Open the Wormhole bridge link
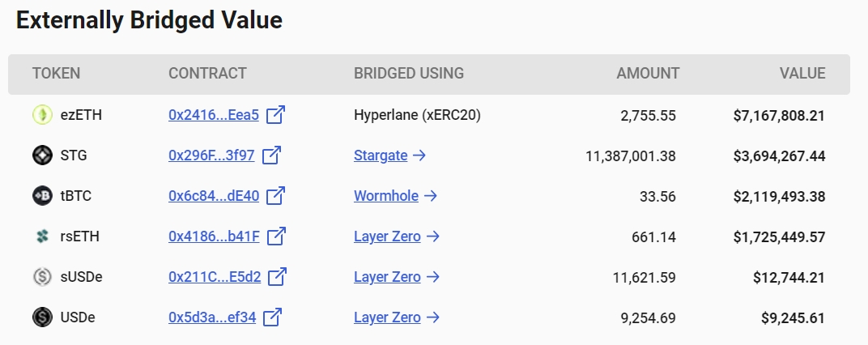The width and height of the screenshot is (868, 345). tap(395, 196)
